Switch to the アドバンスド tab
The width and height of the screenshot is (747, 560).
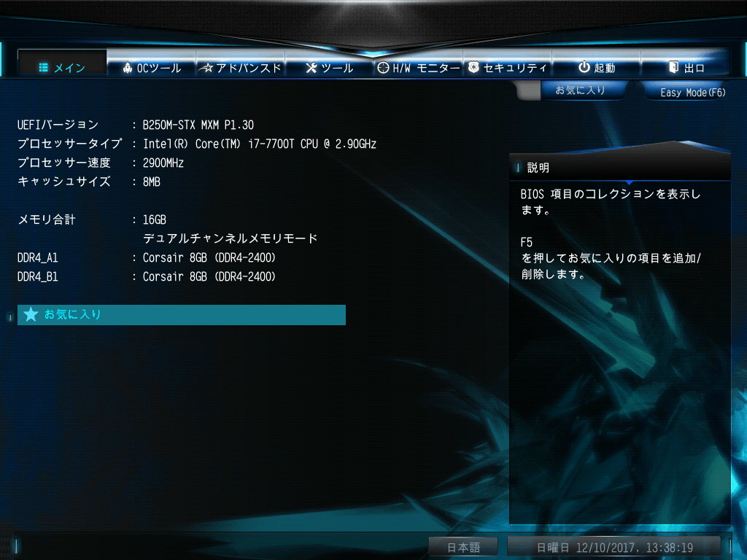point(240,65)
